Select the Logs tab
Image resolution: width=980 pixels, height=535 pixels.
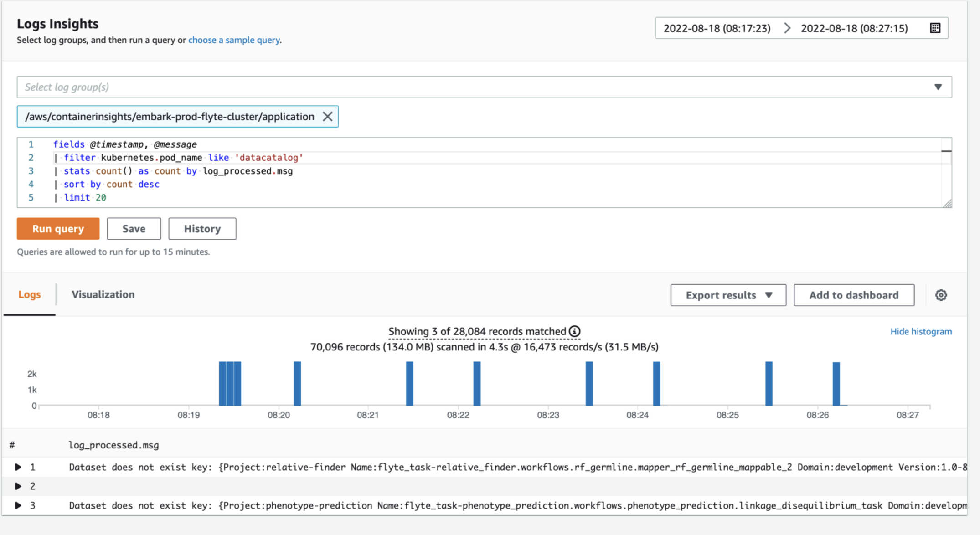[x=29, y=294]
